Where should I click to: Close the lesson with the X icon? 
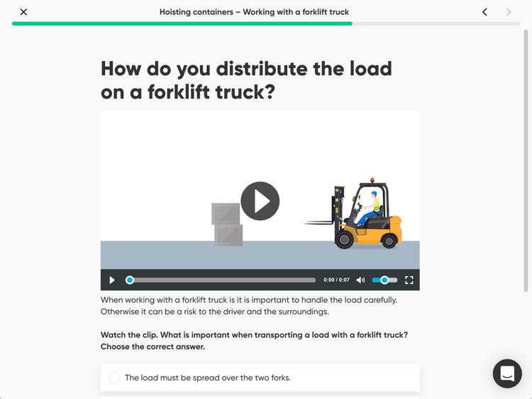pos(23,12)
